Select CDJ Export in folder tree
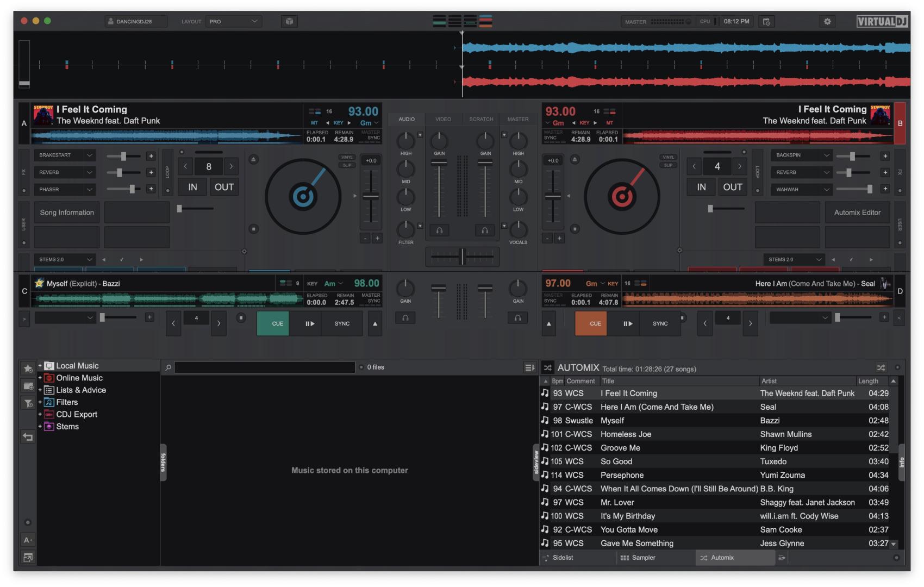This screenshot has height=587, width=924. point(77,414)
